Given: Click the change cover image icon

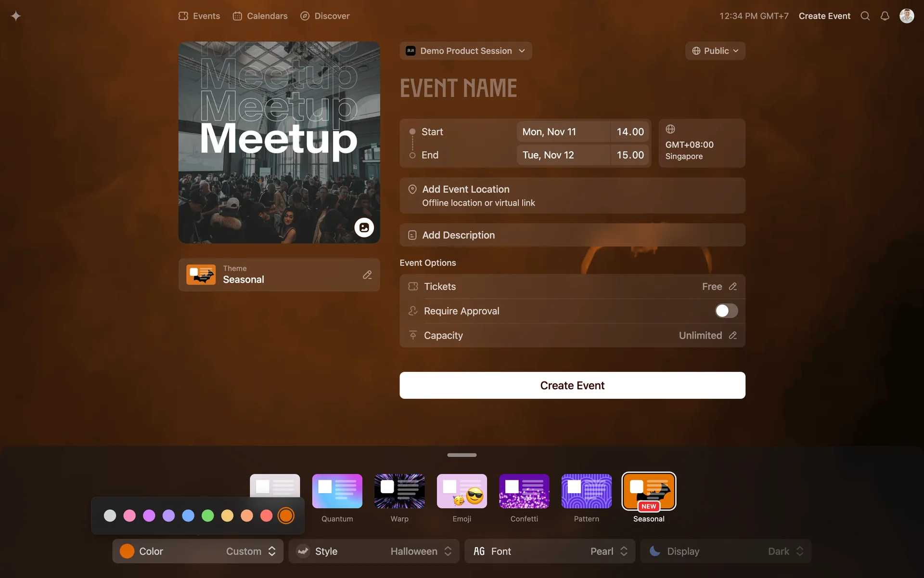Looking at the screenshot, I should coord(364,227).
